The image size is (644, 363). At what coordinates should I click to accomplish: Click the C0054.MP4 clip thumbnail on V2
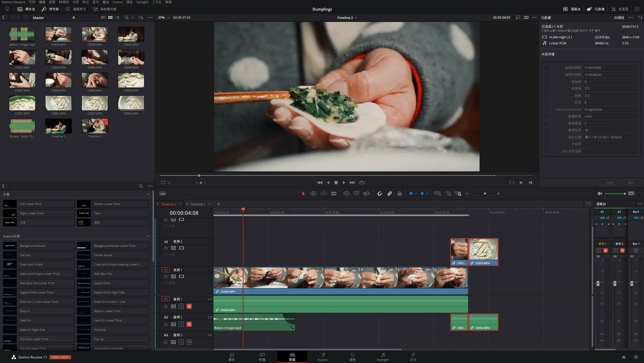pyautogui.click(x=483, y=250)
